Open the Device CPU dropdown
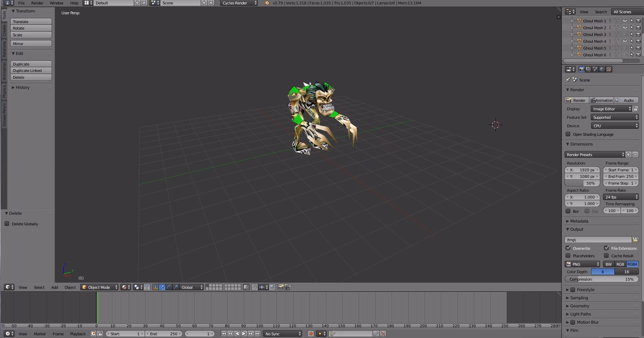 [615, 126]
